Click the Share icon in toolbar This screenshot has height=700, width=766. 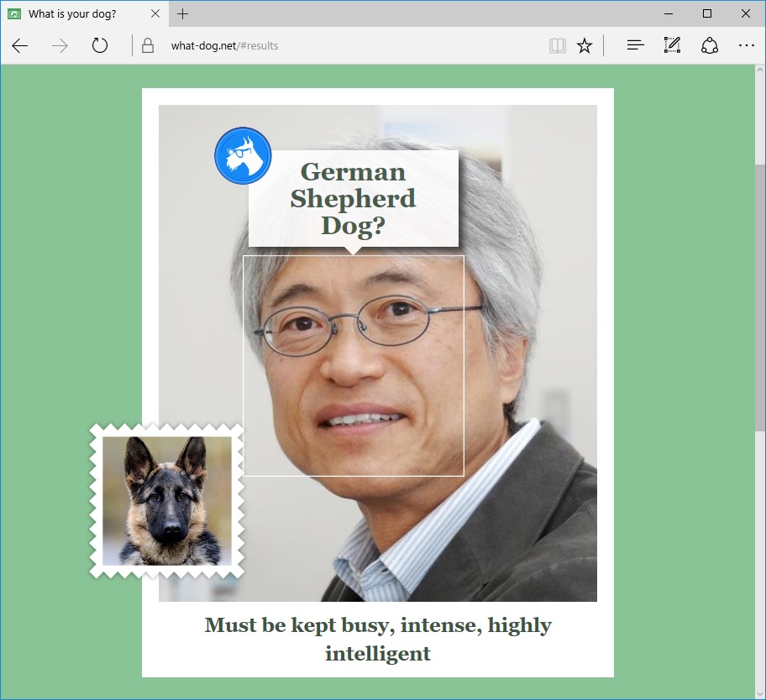pyautogui.click(x=710, y=45)
